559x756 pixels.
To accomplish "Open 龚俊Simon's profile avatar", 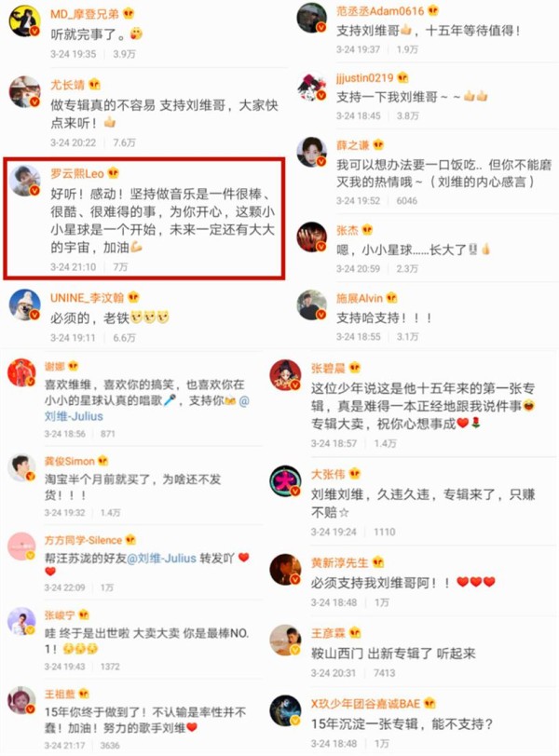I will [21, 467].
